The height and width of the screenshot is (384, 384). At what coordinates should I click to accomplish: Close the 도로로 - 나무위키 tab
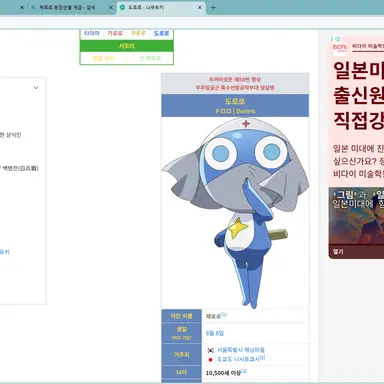tap(200, 7)
